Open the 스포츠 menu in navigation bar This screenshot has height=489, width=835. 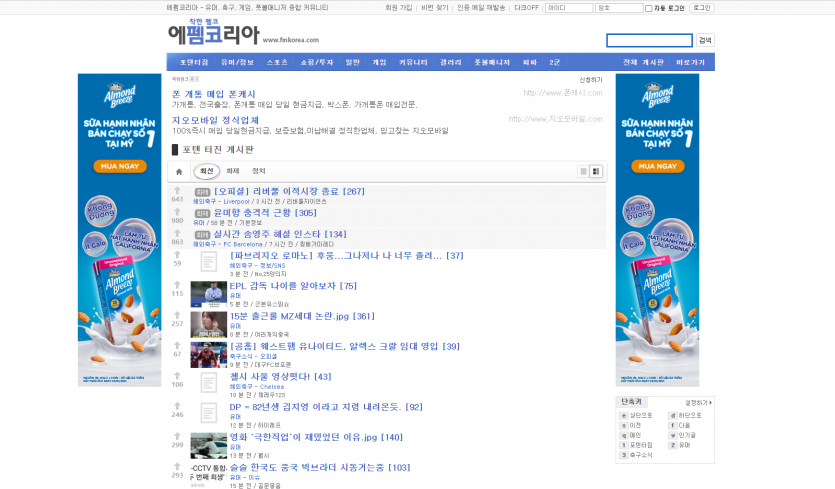[277, 62]
